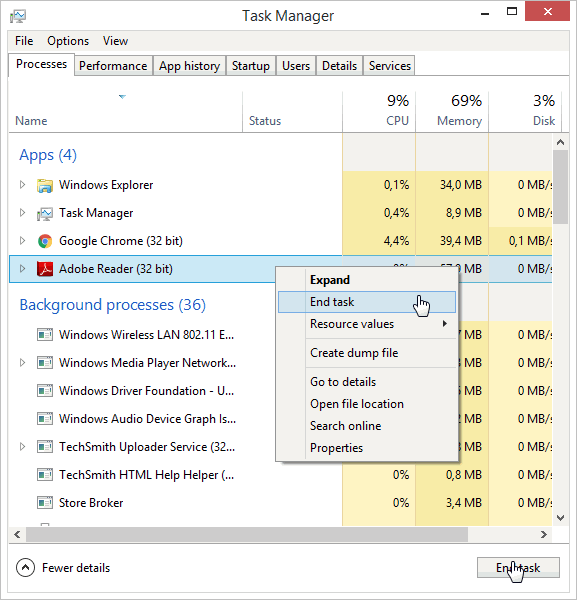This screenshot has width=577, height=600.
Task: Click the Apps (4) group heading
Action: pyautogui.click(x=48, y=155)
